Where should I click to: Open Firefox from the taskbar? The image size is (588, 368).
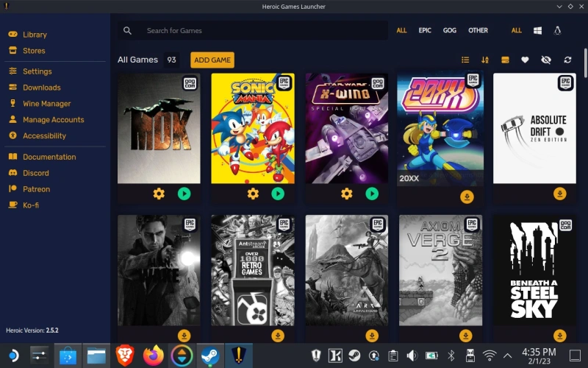pyautogui.click(x=154, y=356)
